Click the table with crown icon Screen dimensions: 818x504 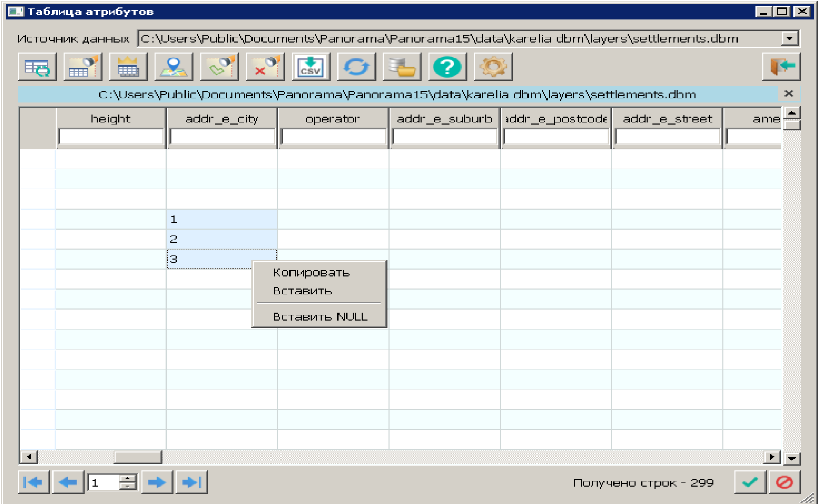pos(128,67)
